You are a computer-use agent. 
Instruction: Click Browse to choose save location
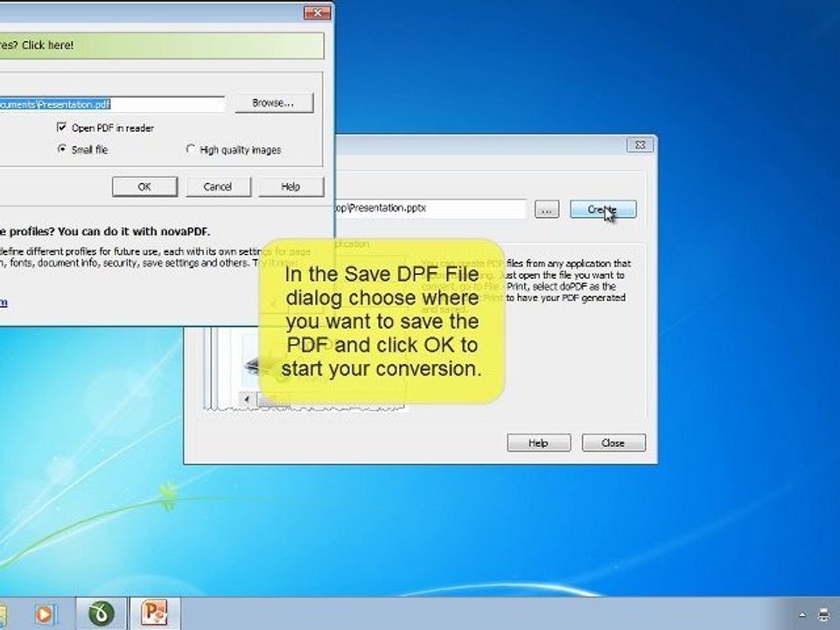(x=273, y=103)
